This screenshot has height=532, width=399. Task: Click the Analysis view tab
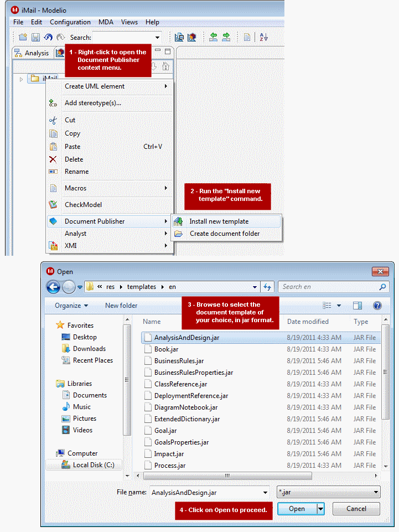point(32,53)
